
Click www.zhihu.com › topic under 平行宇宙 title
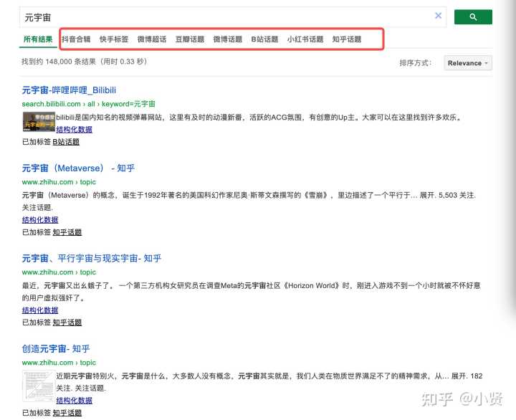coord(59,272)
